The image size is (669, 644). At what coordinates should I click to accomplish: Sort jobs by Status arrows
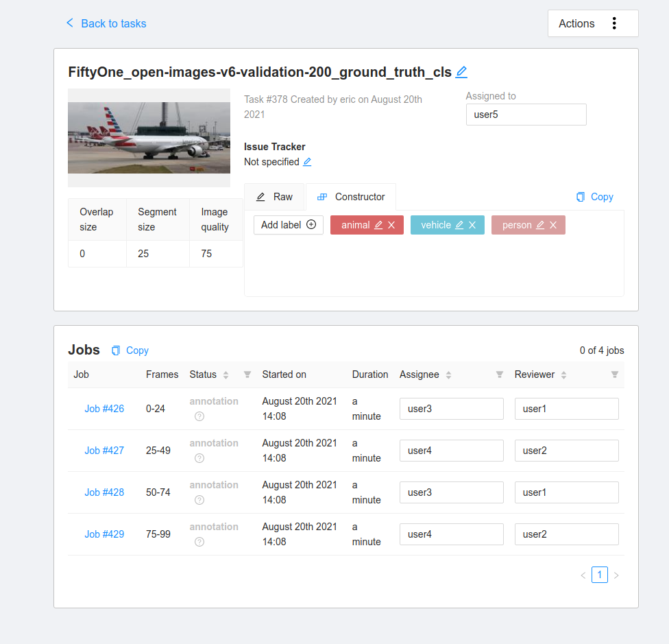pos(226,374)
